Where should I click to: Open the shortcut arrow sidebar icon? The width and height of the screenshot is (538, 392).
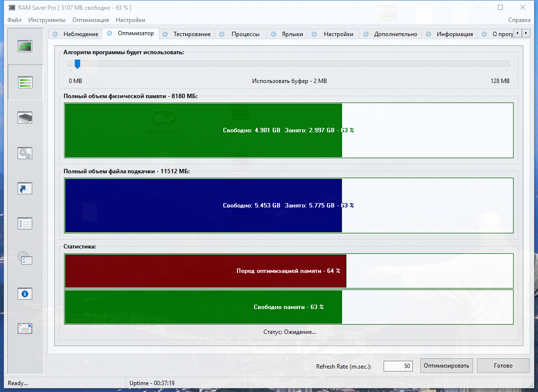25,188
